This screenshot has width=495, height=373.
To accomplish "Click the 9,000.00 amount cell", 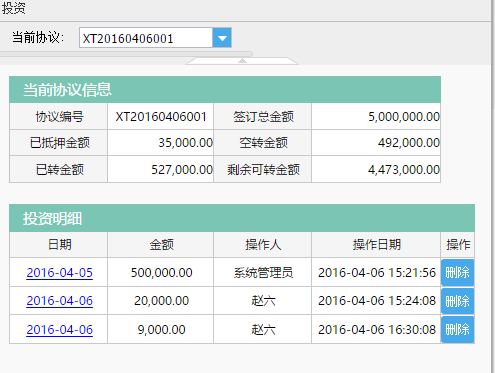I will point(161,330).
